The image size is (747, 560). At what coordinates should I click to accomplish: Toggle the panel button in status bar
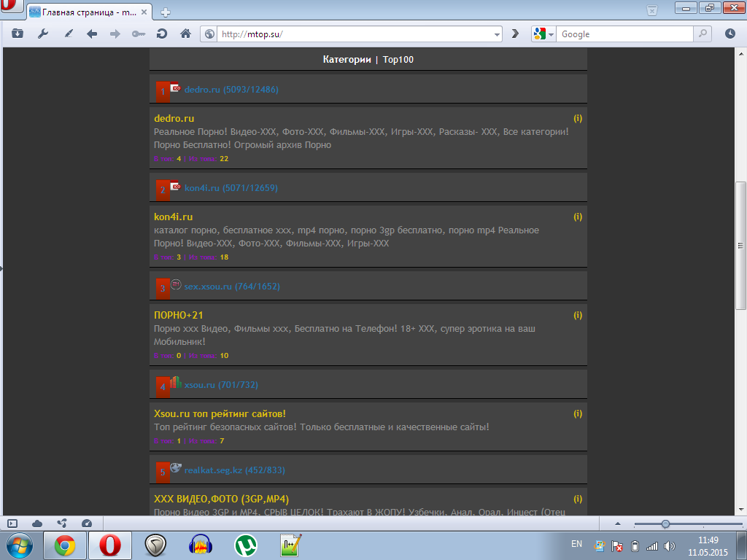[12, 524]
